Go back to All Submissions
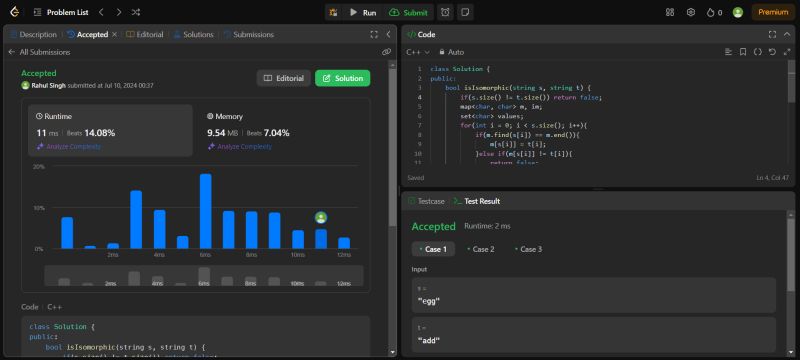 (39, 52)
